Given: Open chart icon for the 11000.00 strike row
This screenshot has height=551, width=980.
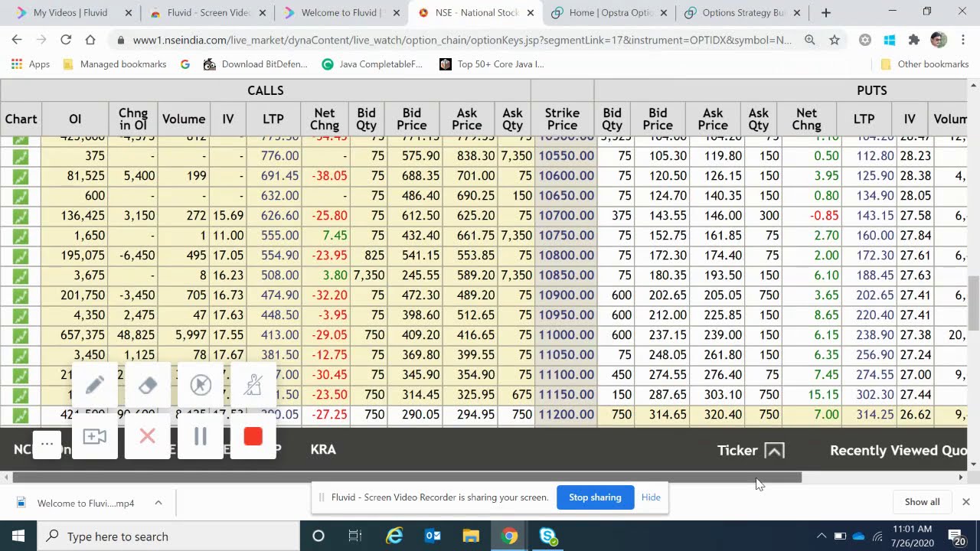Looking at the screenshot, I should click(x=21, y=335).
